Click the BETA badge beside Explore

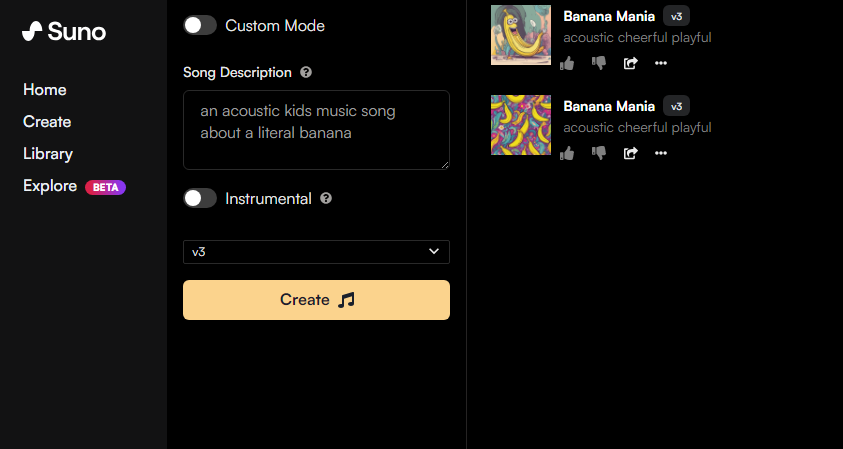[x=105, y=187]
